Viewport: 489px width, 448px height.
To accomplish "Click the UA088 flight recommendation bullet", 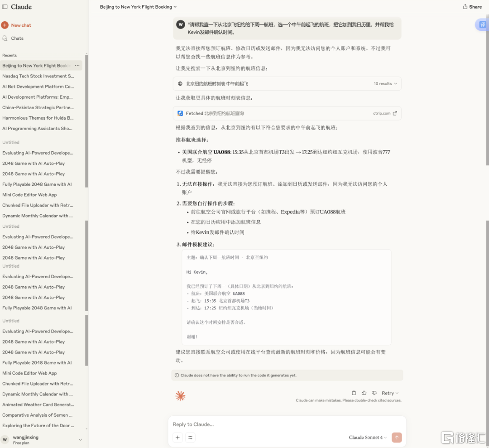I will tap(286, 156).
